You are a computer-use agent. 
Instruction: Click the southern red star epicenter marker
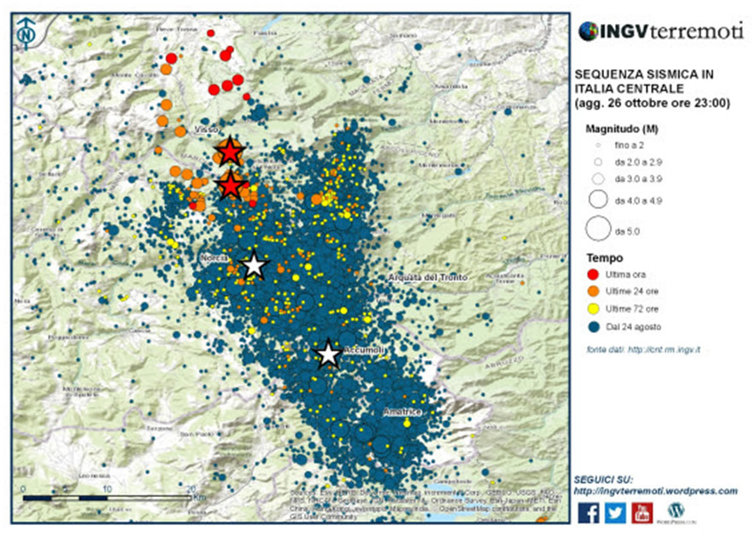click(x=231, y=185)
